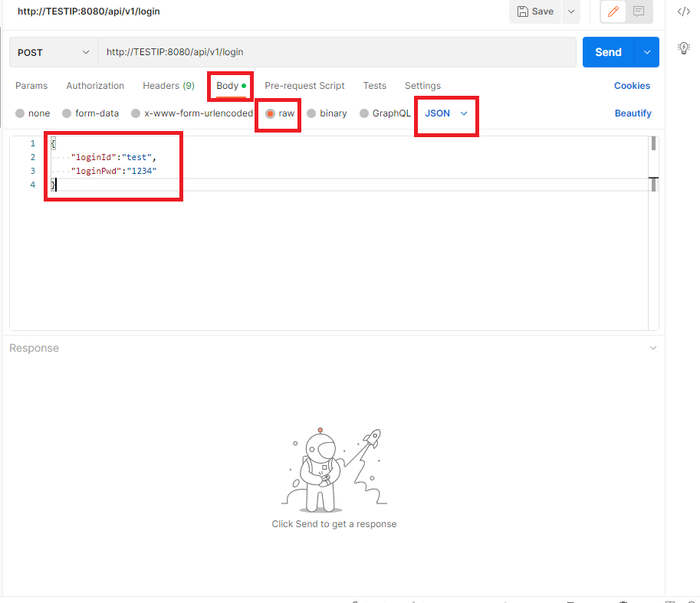Open the Pre-request Script tab
The image size is (700, 603).
304,86
